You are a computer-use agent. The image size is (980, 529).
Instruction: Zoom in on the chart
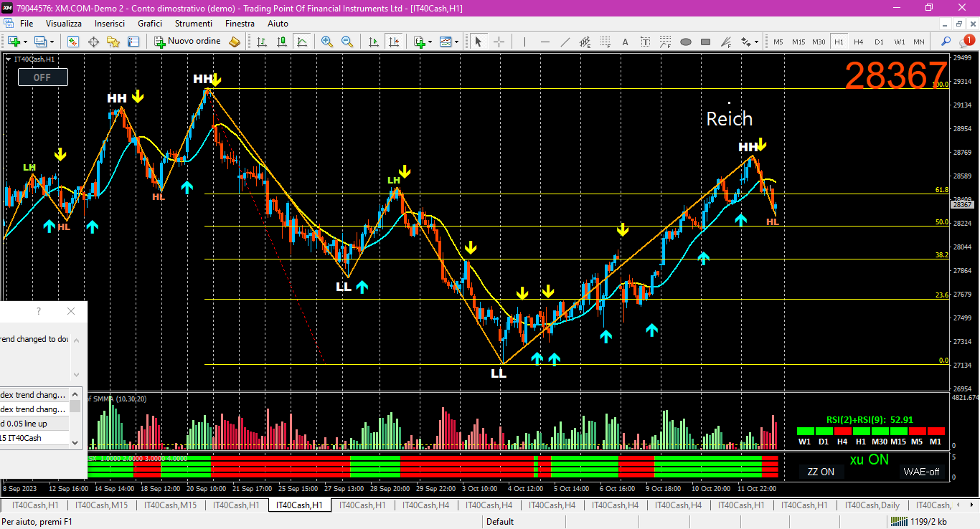coord(327,42)
